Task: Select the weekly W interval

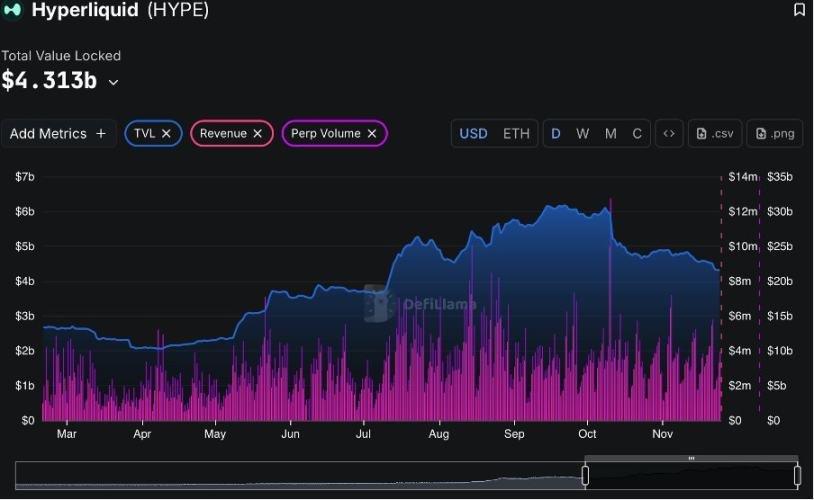Action: click(x=583, y=133)
